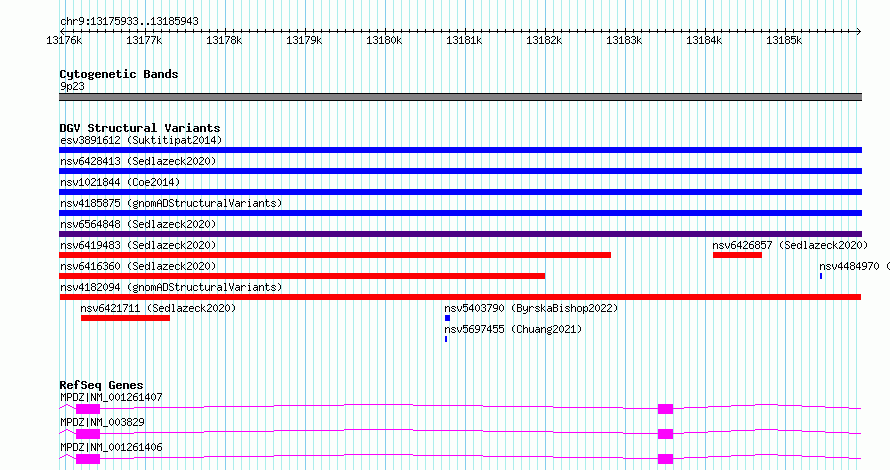
Task: Click the esv3891612 (Suktitipat2014) variant label
Action: click(x=141, y=140)
